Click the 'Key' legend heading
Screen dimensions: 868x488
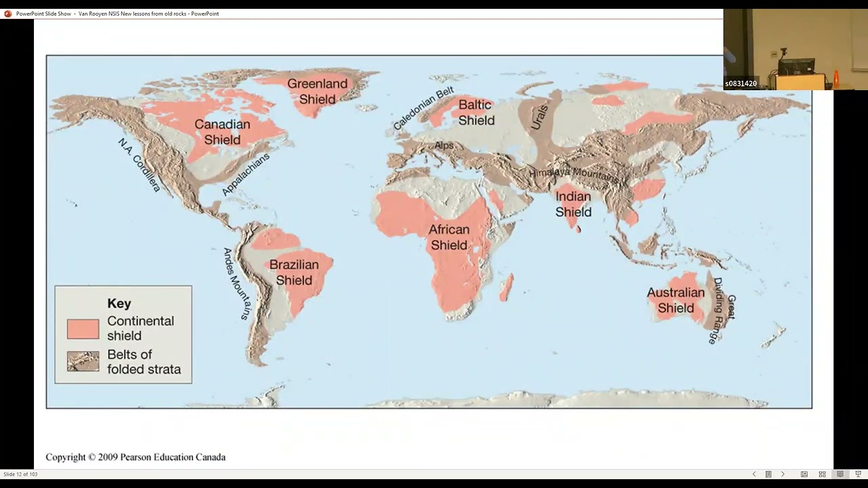click(x=119, y=304)
